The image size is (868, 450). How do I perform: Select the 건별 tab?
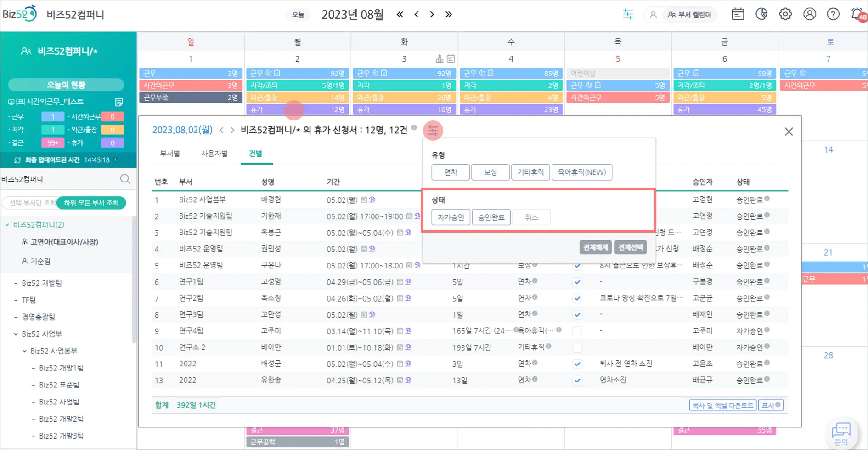(256, 154)
